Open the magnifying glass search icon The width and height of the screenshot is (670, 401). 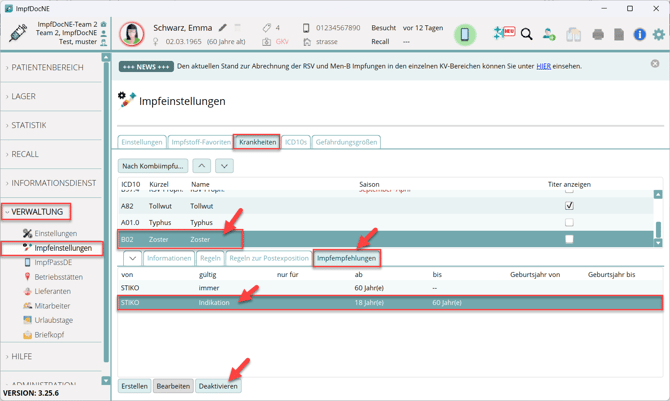[526, 35]
